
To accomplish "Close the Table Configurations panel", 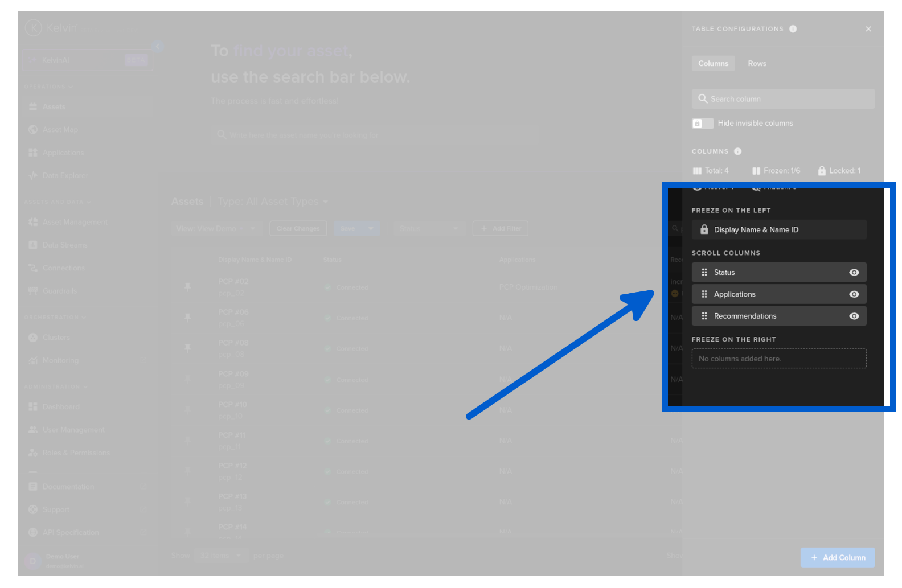I will 868,29.
